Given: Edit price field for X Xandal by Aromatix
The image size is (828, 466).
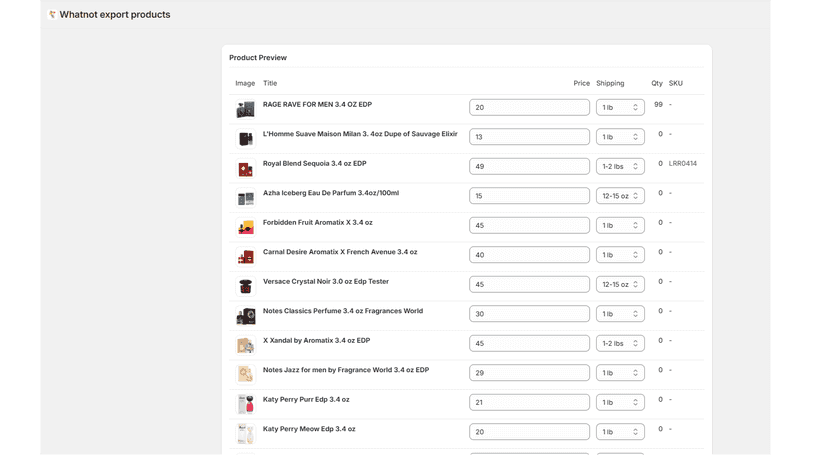Looking at the screenshot, I should click(529, 343).
